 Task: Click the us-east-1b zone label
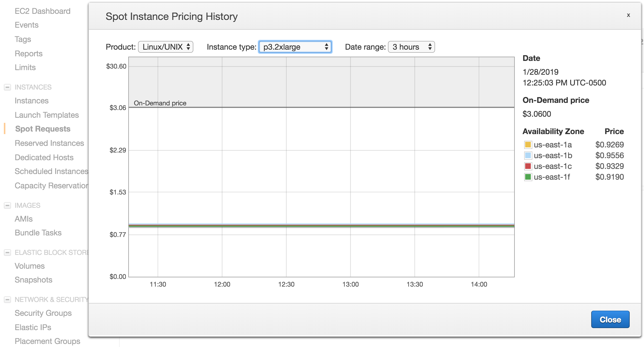[553, 156]
